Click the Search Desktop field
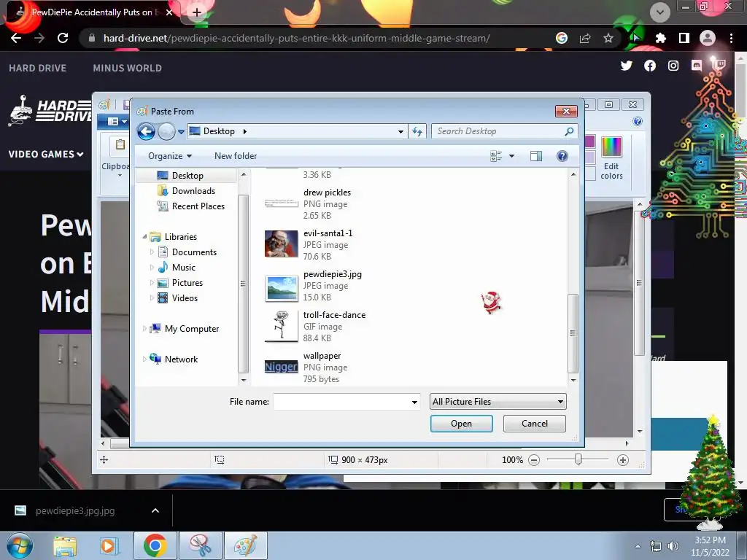This screenshot has height=560, width=747. [505, 131]
